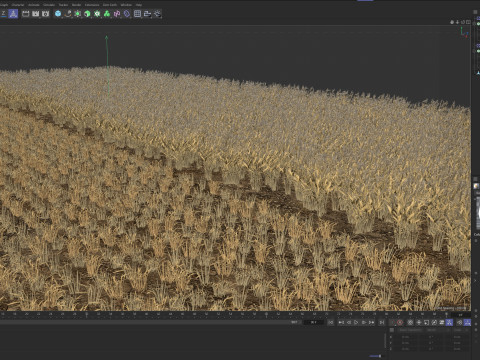
Task: Step forward one frame
Action: click(x=364, y=322)
